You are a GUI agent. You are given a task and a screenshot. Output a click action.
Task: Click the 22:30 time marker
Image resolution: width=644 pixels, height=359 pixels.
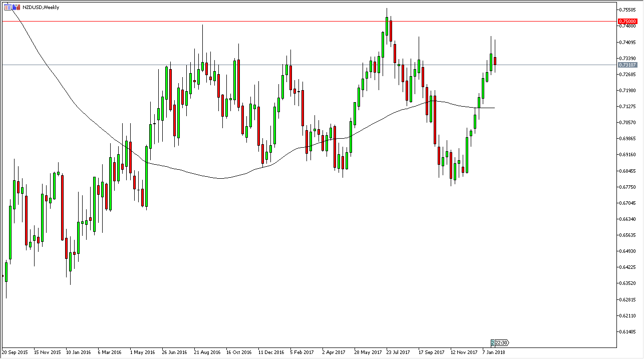(502, 342)
